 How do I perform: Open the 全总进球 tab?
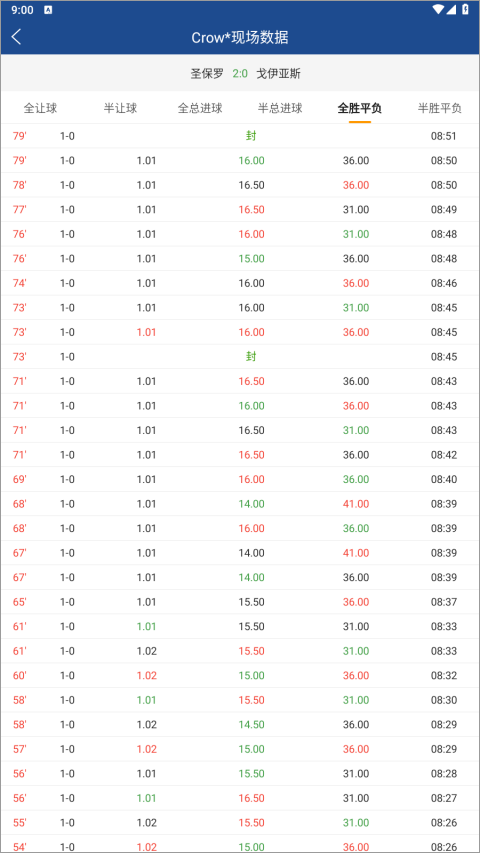200,108
